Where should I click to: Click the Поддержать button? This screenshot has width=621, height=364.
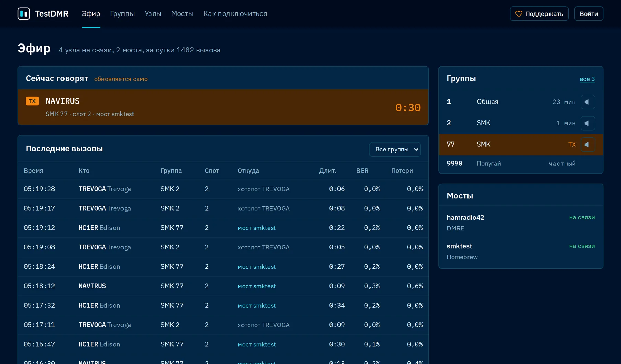click(x=539, y=14)
